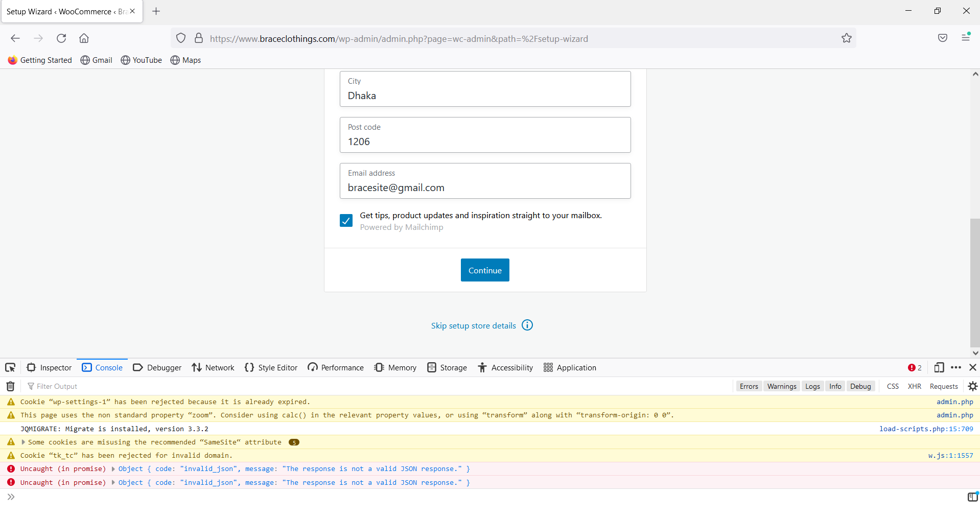Open the Memory tab
The image size is (980, 517).
tap(395, 368)
